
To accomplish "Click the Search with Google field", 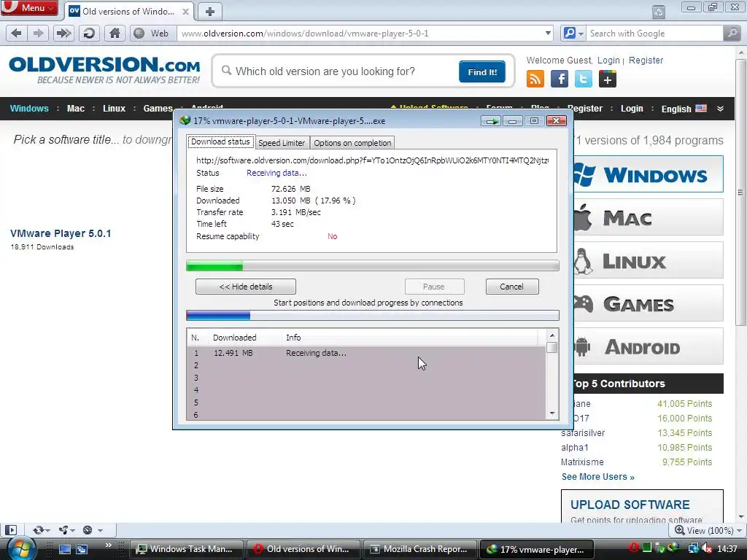I will coord(654,34).
